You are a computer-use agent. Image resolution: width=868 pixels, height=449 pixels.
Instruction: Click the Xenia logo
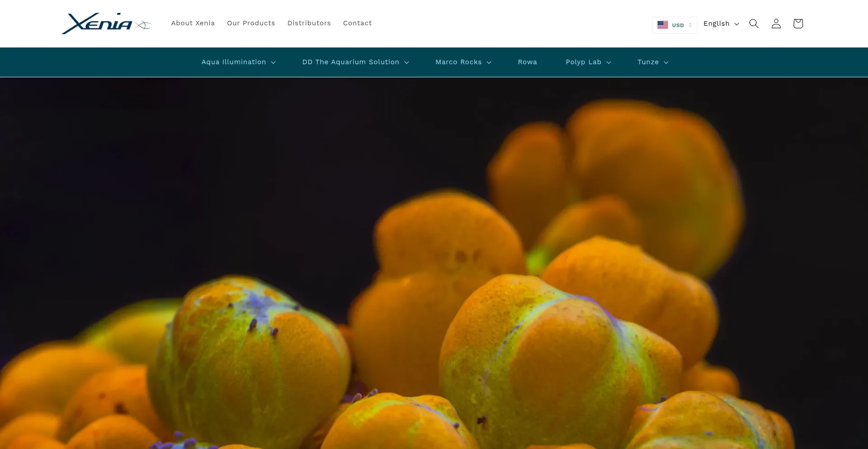107,24
